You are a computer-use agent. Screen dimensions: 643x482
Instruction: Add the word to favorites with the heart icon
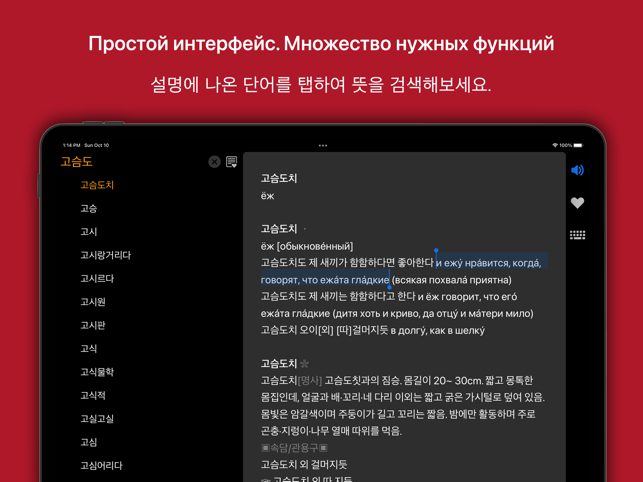click(x=577, y=203)
